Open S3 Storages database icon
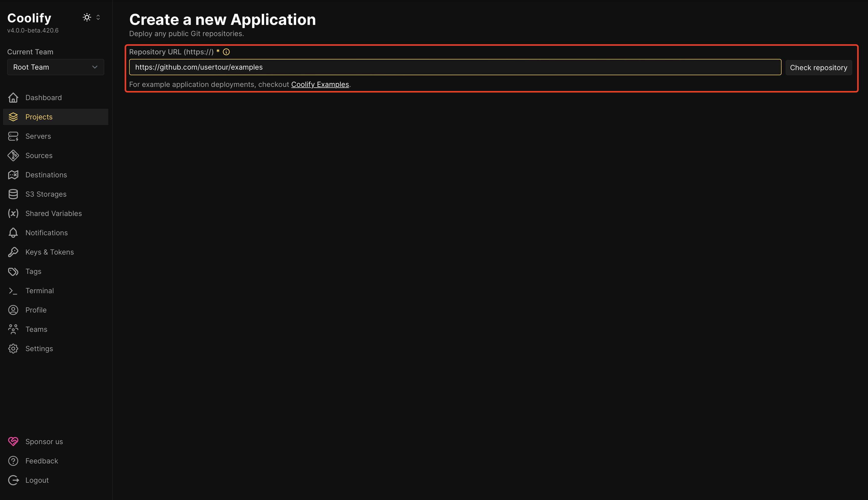This screenshot has height=500, width=868. pos(13,194)
